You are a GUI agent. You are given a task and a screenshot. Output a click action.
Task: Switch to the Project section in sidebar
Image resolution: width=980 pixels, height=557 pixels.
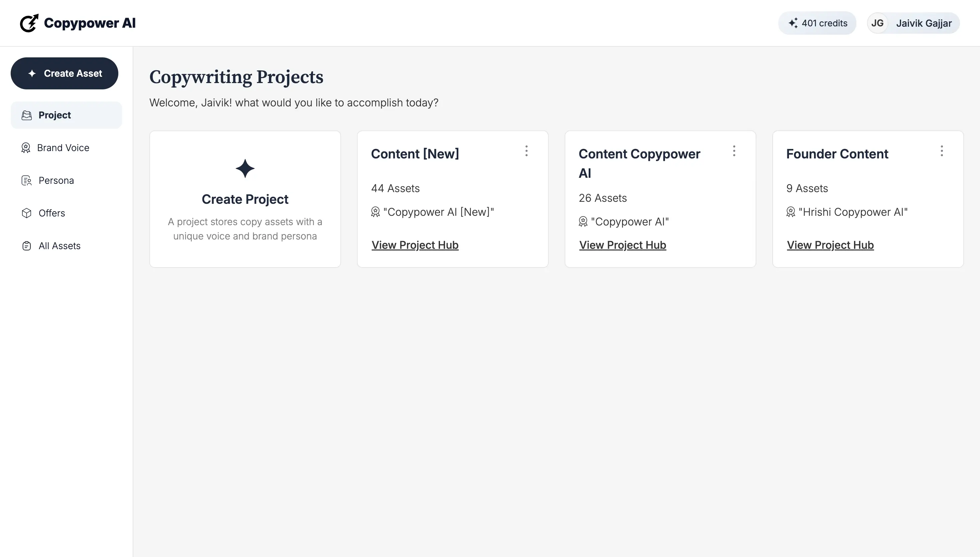[x=55, y=115]
